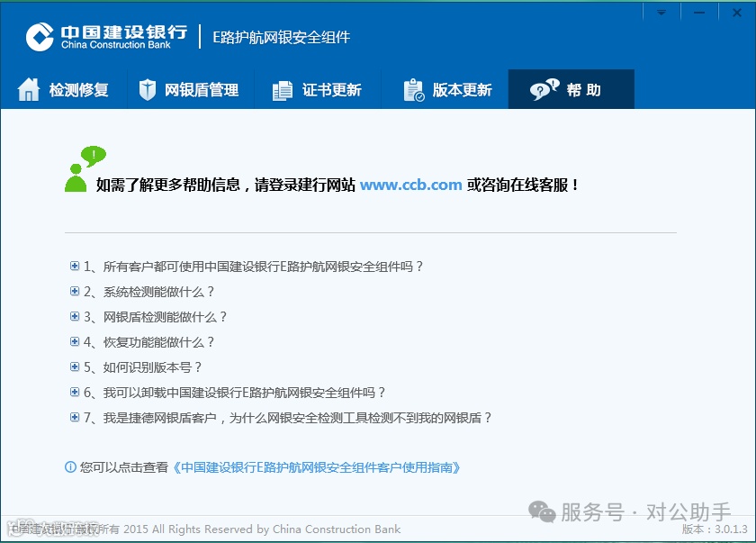Expand question 2 系统检测能做什么

75,291
